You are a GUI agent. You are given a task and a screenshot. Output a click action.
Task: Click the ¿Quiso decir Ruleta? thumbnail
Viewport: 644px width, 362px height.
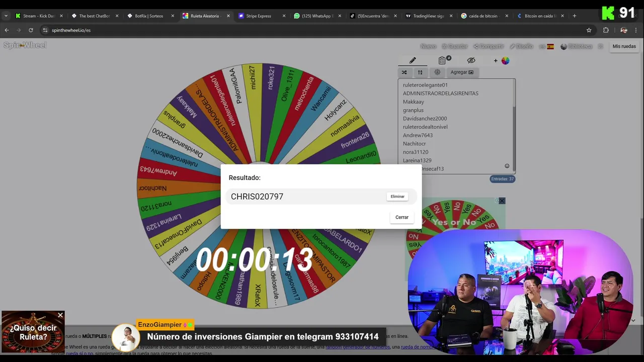click(33, 332)
